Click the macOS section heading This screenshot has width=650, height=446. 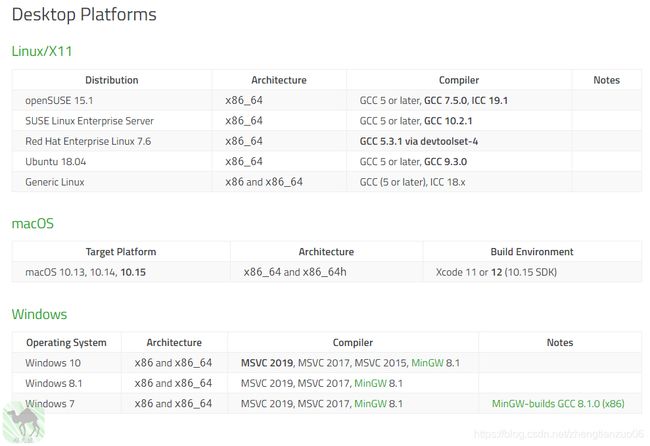pyautogui.click(x=33, y=224)
